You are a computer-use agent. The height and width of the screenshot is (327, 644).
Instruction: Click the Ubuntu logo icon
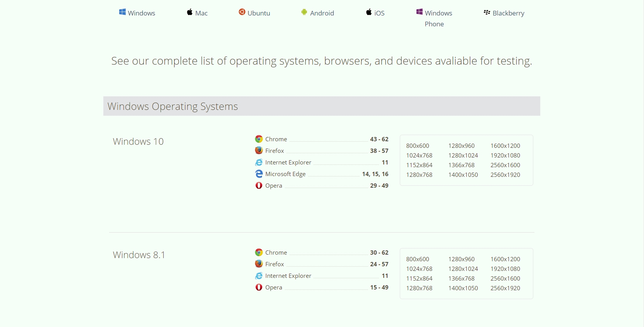(242, 12)
